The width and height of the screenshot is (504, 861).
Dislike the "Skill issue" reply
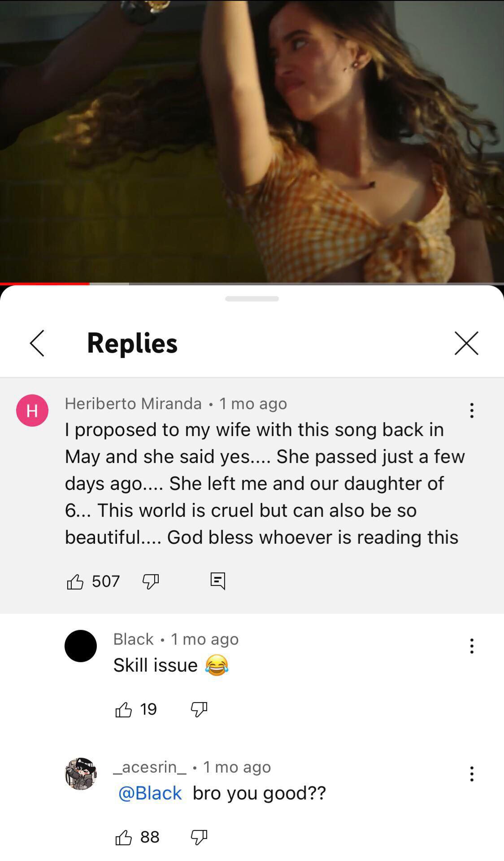pos(199,709)
